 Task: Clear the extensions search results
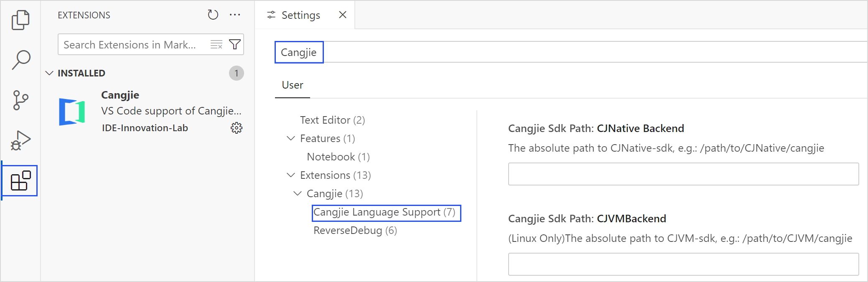coord(216,45)
